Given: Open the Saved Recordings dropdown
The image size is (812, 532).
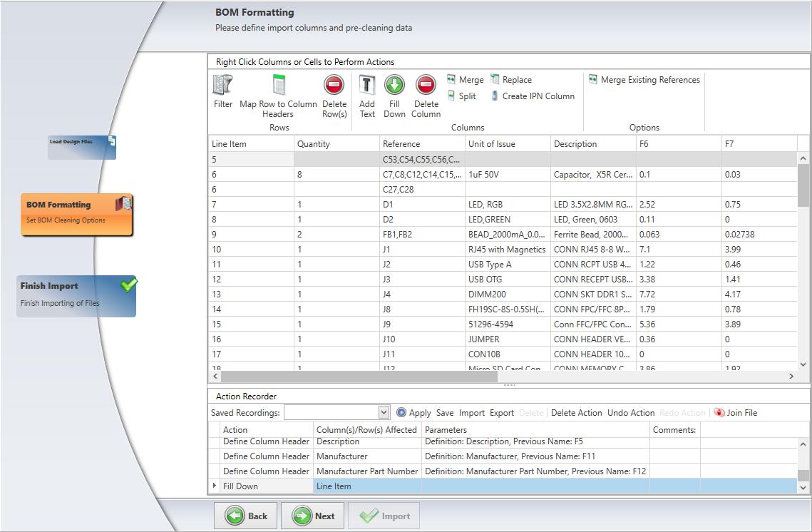Looking at the screenshot, I should [384, 412].
